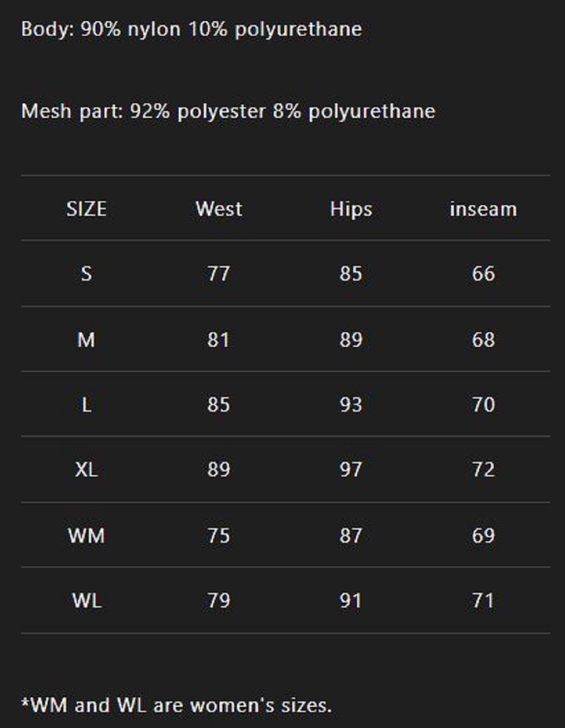Click waist value 81 in M row

pos(219,340)
